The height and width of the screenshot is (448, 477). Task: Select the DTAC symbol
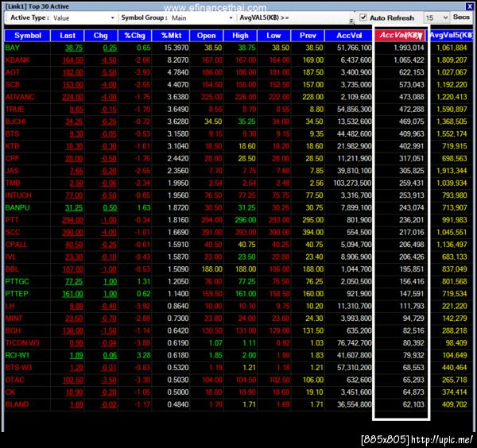[14, 380]
